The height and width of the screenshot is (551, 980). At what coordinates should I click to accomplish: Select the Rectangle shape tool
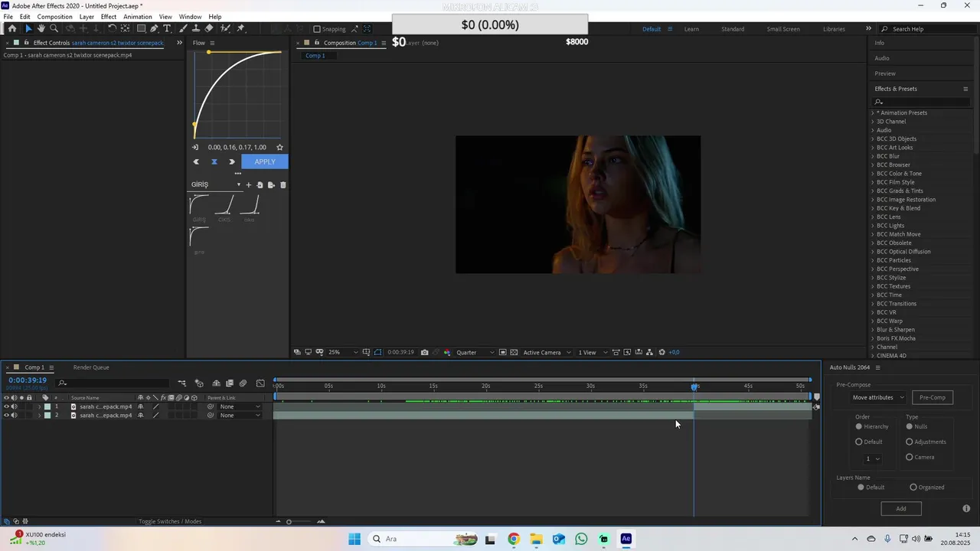point(141,28)
